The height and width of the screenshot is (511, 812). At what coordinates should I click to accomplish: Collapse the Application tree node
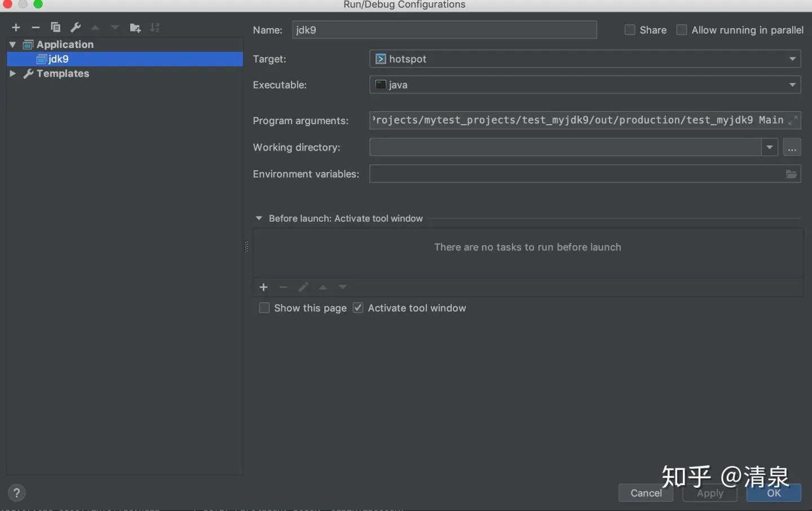tap(12, 44)
